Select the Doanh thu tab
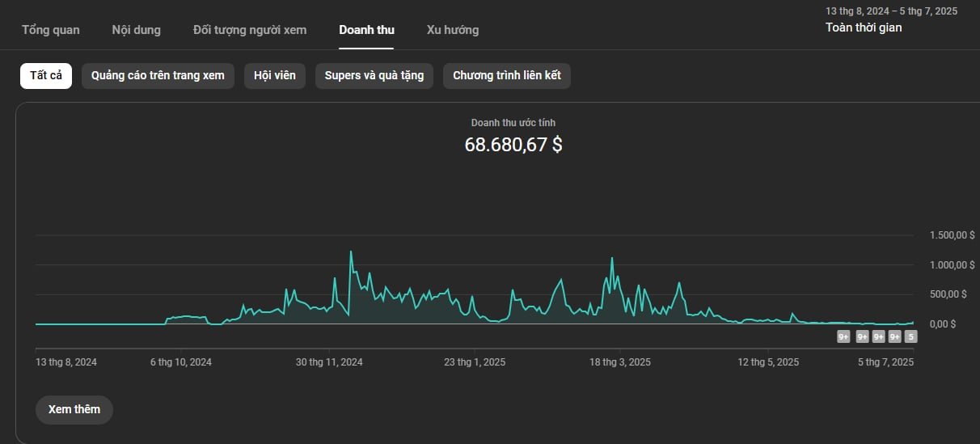The height and width of the screenshot is (444, 980). point(367,30)
